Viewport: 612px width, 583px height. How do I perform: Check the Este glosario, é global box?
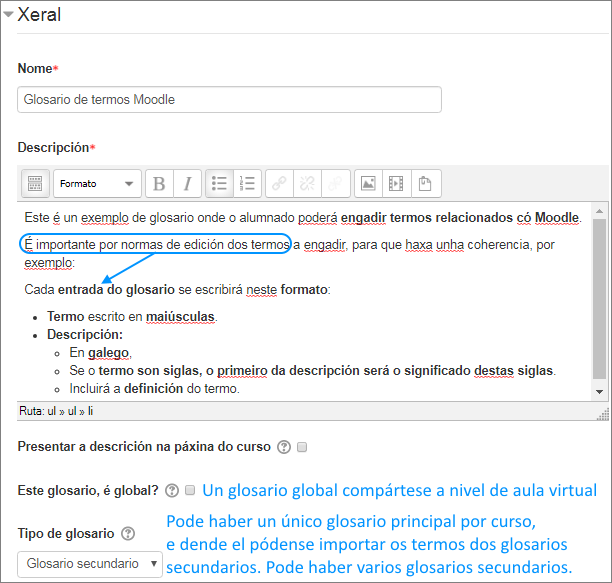tap(190, 490)
